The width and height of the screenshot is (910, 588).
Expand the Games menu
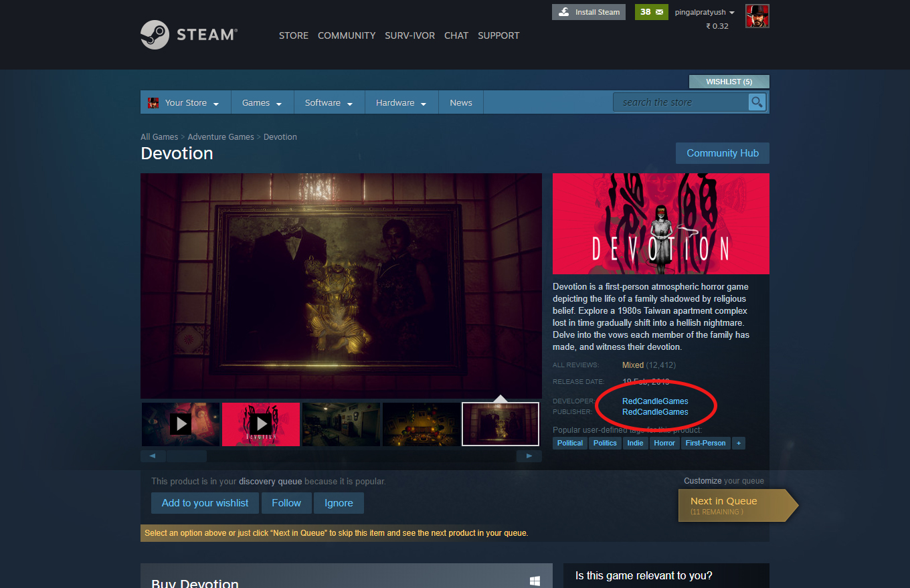(262, 102)
